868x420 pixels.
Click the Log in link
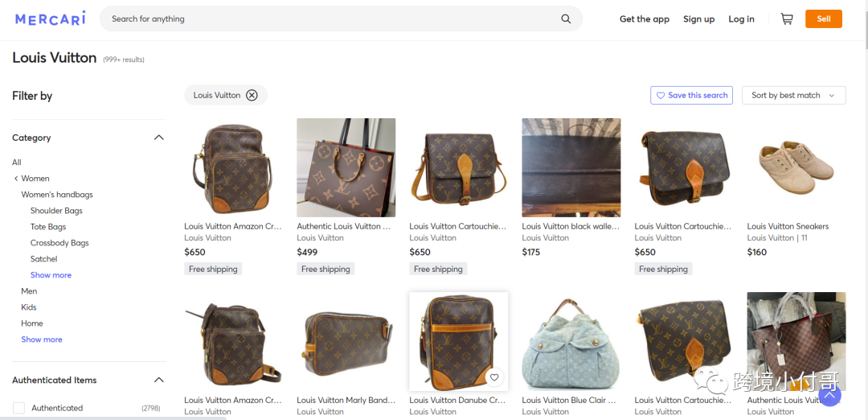point(741,19)
